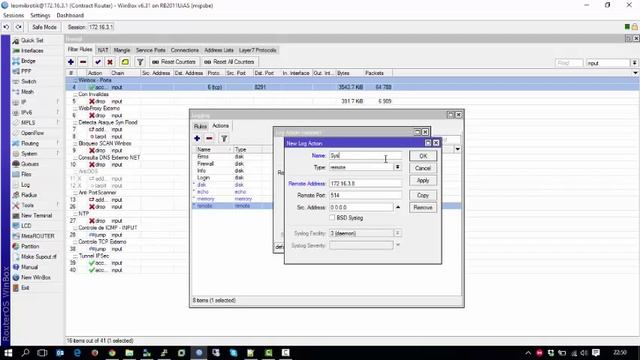Open Queues in the sidebar

[29, 164]
